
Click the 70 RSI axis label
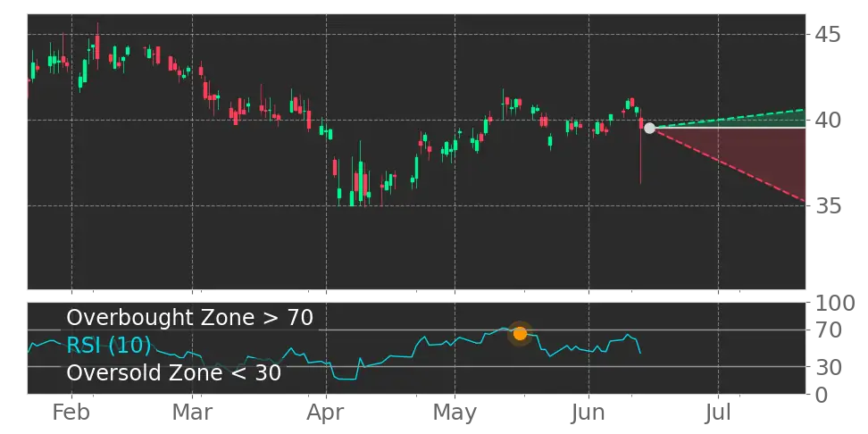828,330
